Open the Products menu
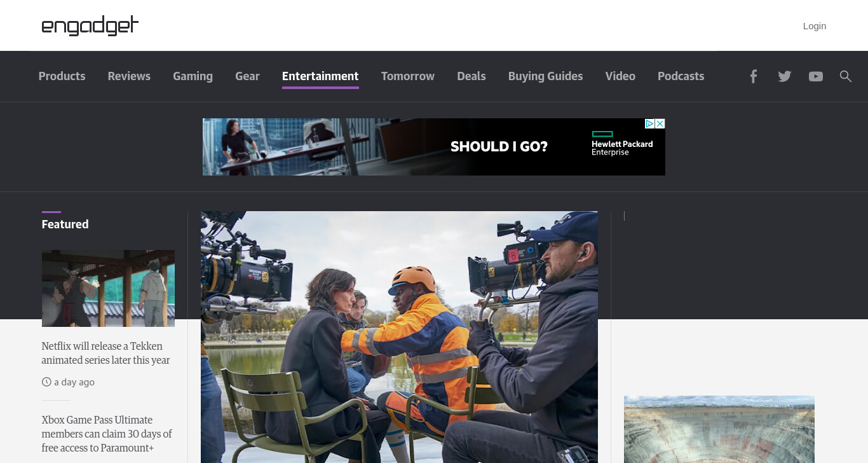The height and width of the screenshot is (463, 868). (x=62, y=76)
